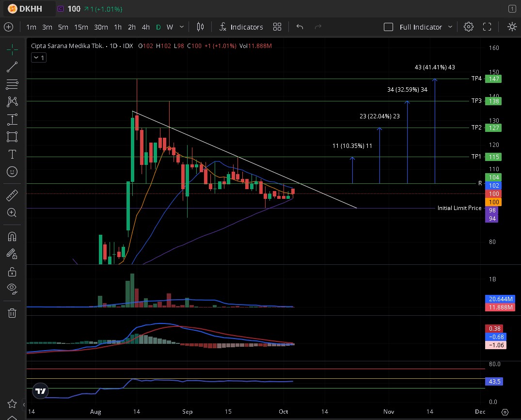Switch to 5m timeframe

tap(63, 27)
